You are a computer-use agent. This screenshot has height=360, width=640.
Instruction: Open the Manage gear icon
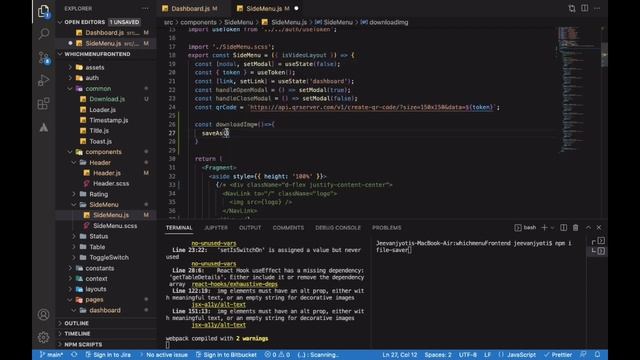tap(43, 337)
